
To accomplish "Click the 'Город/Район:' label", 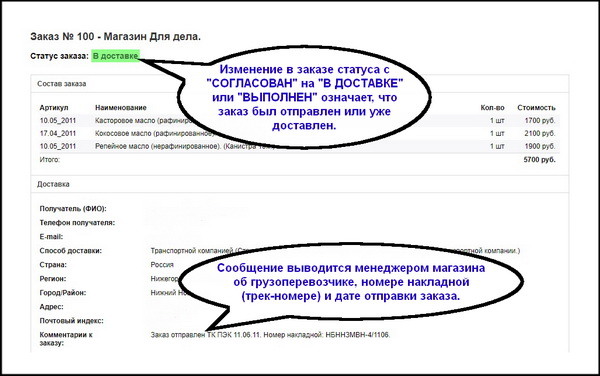I will point(63,293).
